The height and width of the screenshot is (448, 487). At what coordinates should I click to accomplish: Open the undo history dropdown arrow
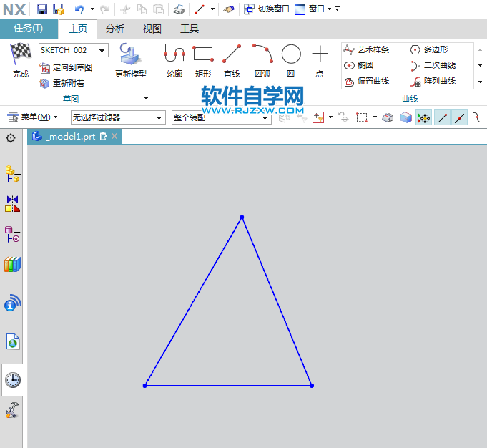(92, 9)
